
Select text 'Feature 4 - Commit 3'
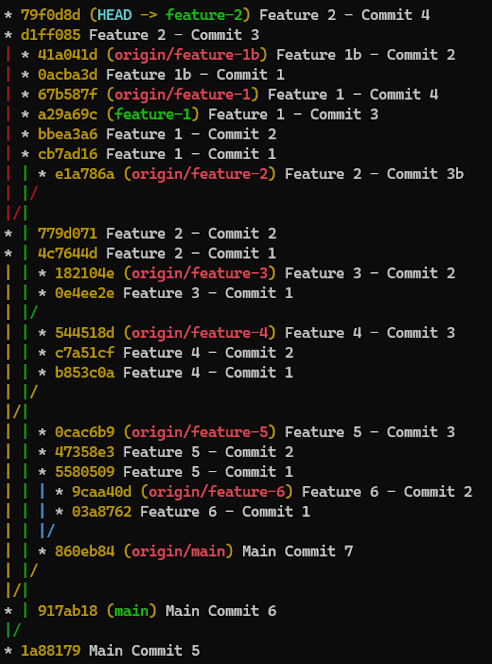(x=370, y=333)
